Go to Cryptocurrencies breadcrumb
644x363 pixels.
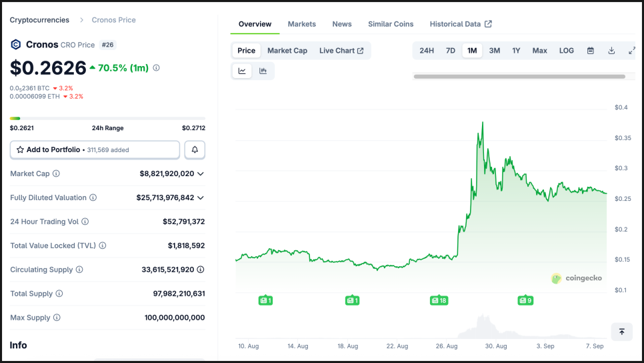39,20
